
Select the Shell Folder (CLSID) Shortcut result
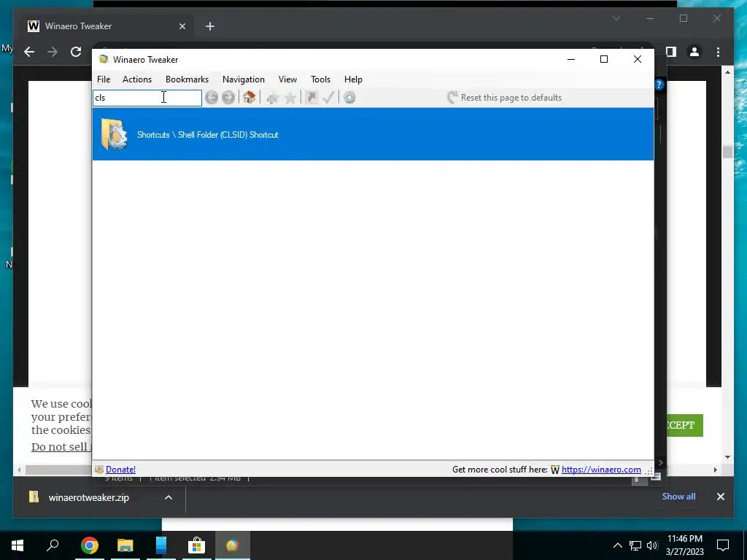coord(373,134)
